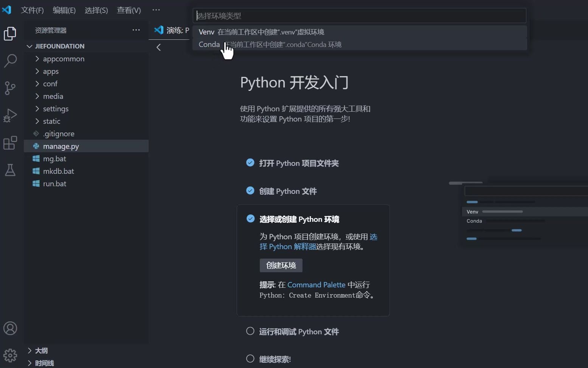
Task: Click the 继续探索 step circle
Action: [250, 358]
